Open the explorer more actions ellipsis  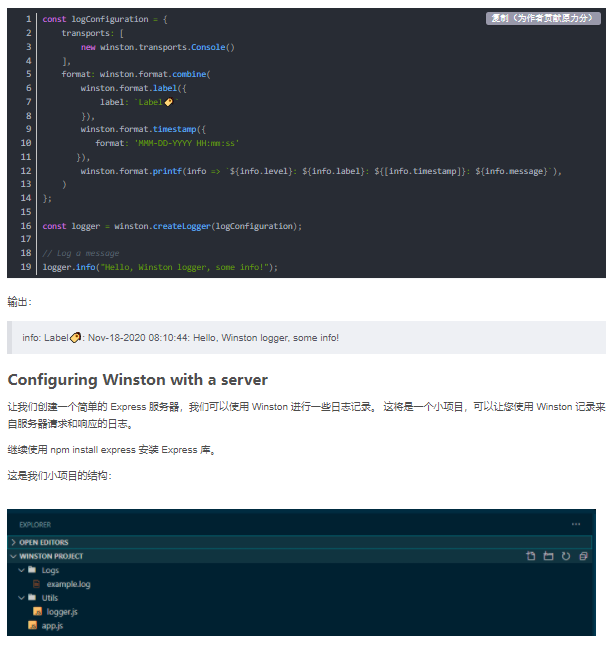point(576,524)
